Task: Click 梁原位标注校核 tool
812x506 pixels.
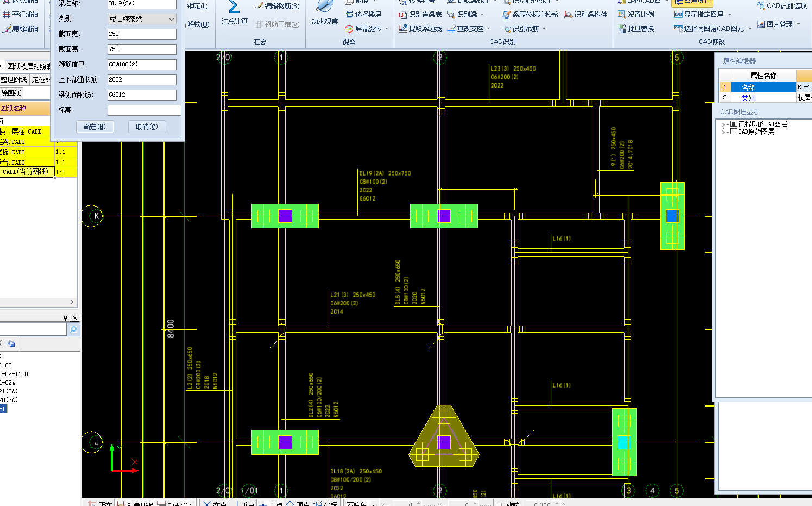Action: [530, 15]
